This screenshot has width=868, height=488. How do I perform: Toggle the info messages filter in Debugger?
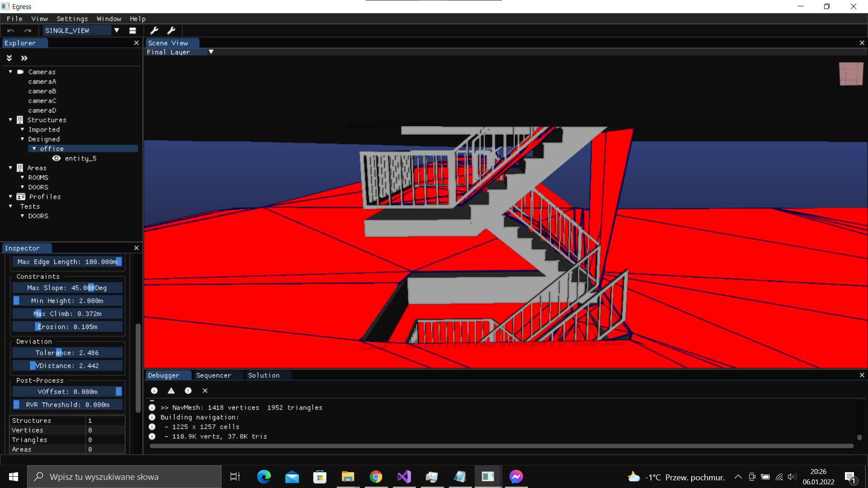[x=154, y=390]
